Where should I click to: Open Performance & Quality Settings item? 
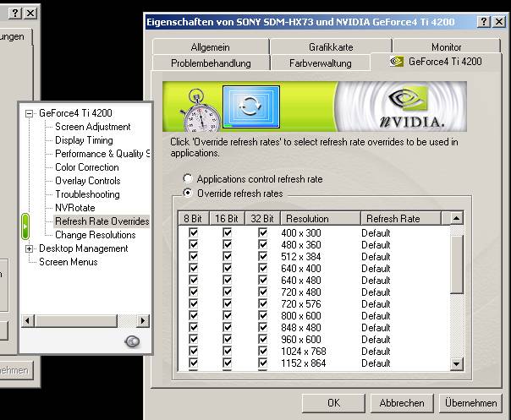click(x=102, y=154)
